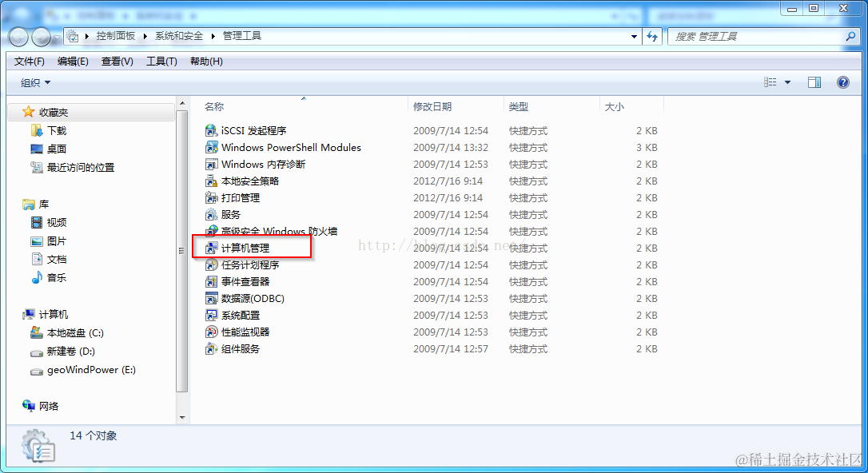Select the 服务 gear icon
868x473 pixels.
(211, 215)
